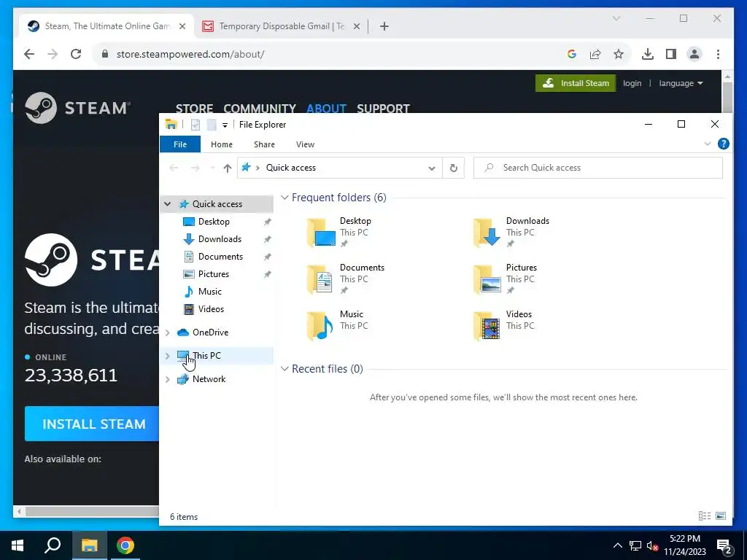Select Network in the navigation pane
Viewport: 747px width, 560px height.
[x=209, y=379]
